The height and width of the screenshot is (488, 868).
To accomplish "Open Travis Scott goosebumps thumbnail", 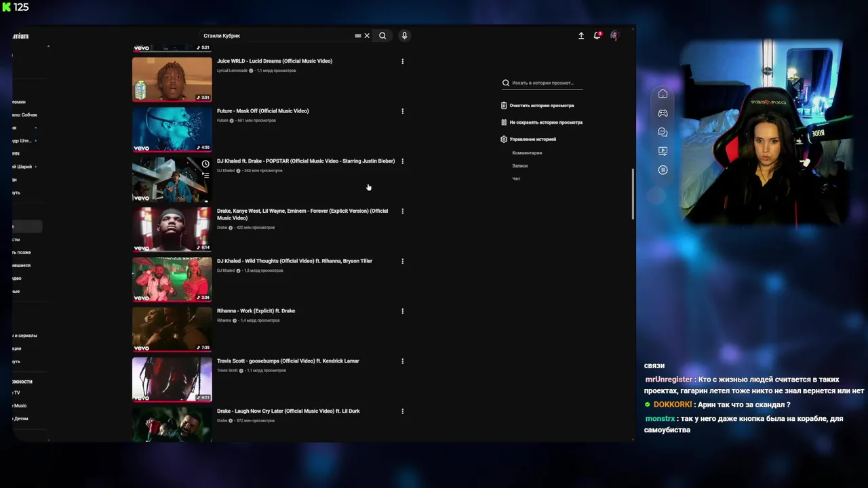I will coord(172,380).
